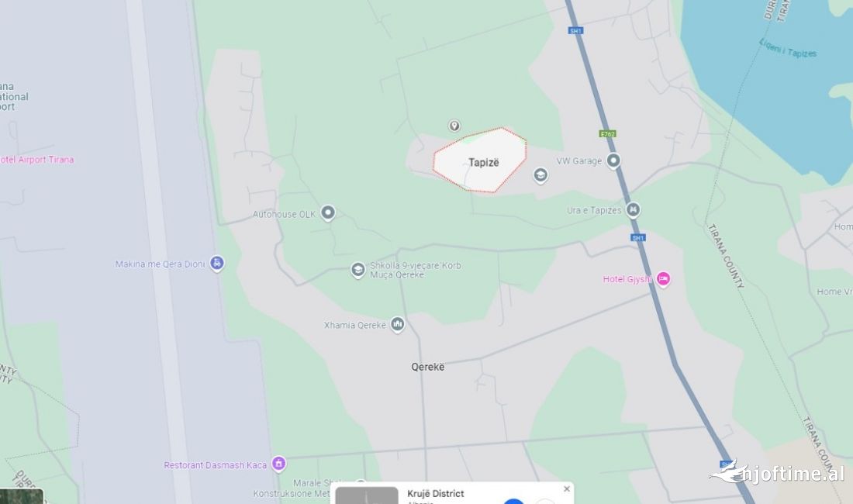Select the Xhamia Qerekë mosque icon
This screenshot has width=853, height=504.
pos(398,325)
